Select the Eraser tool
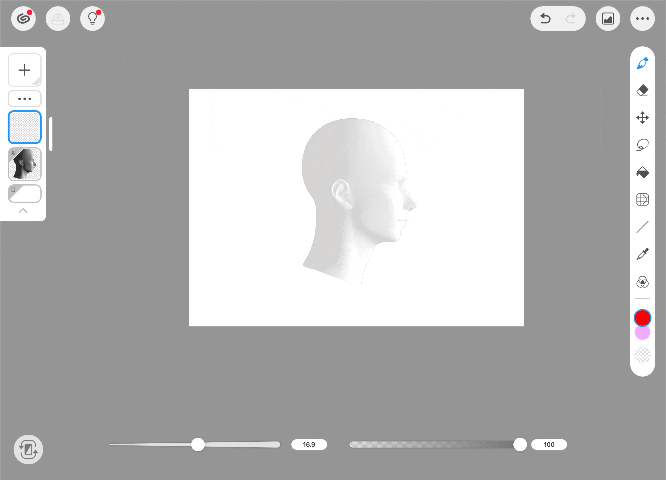 point(642,90)
